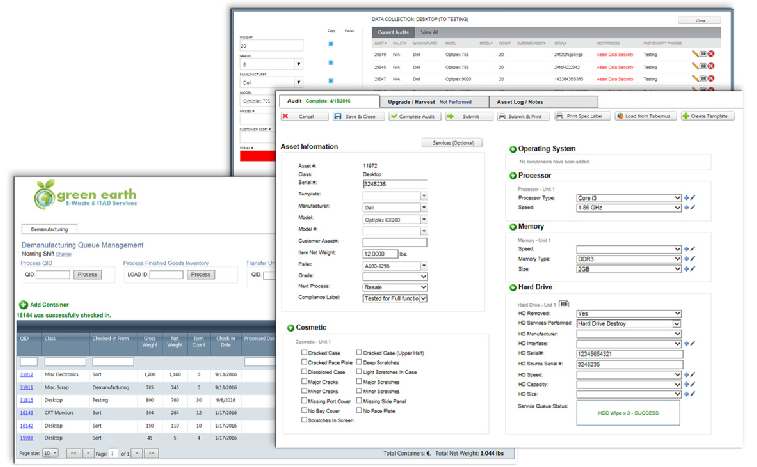Screen dimensions: 757x467
Task: Click the Services (Optional) button
Action: coord(452,143)
